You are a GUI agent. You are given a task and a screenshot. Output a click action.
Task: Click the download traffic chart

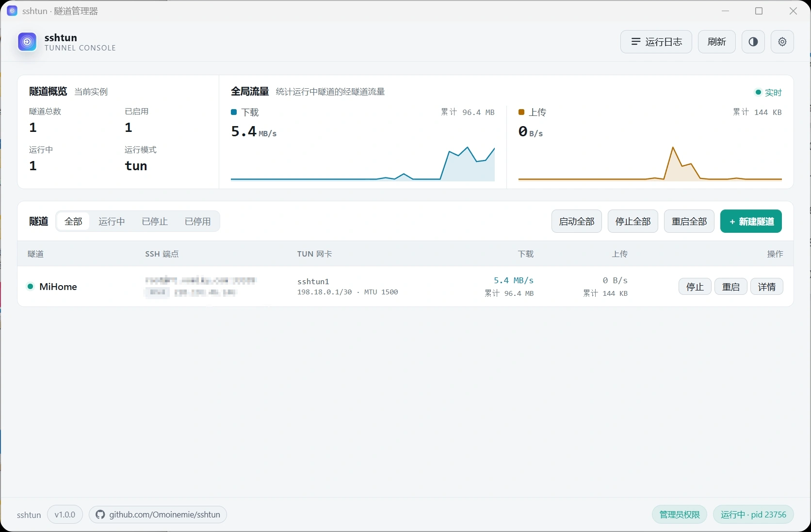pos(363,164)
